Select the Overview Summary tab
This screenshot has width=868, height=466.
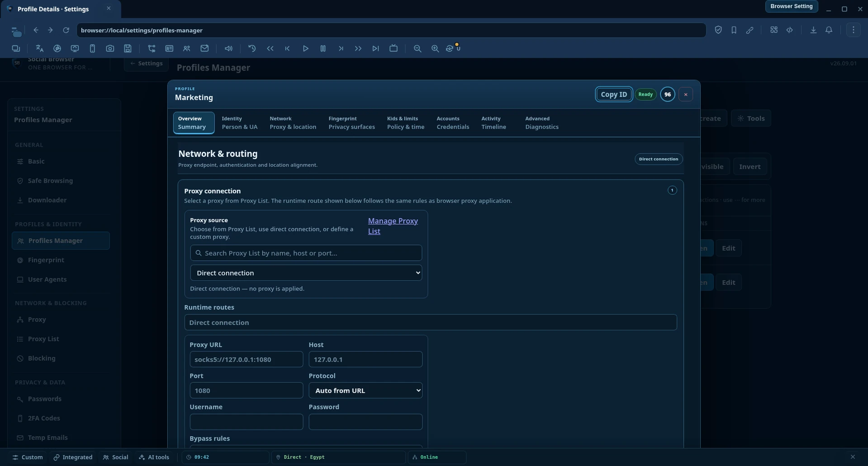click(194, 123)
